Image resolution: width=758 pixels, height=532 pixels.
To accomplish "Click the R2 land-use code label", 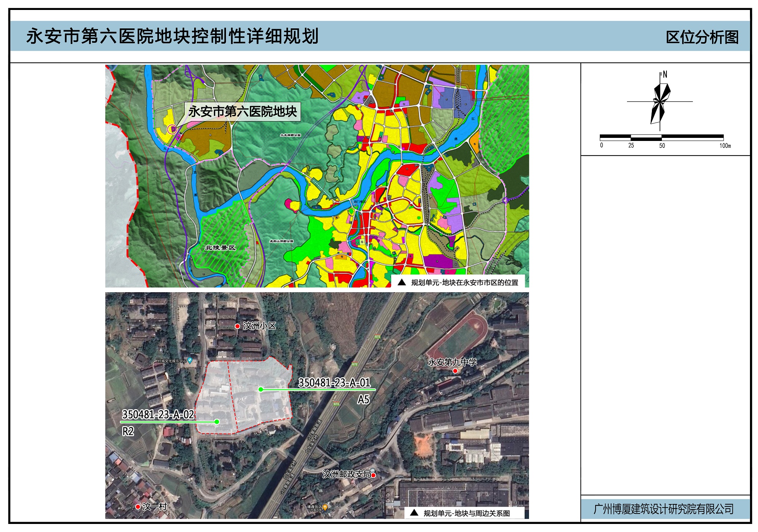I will click(x=128, y=432).
